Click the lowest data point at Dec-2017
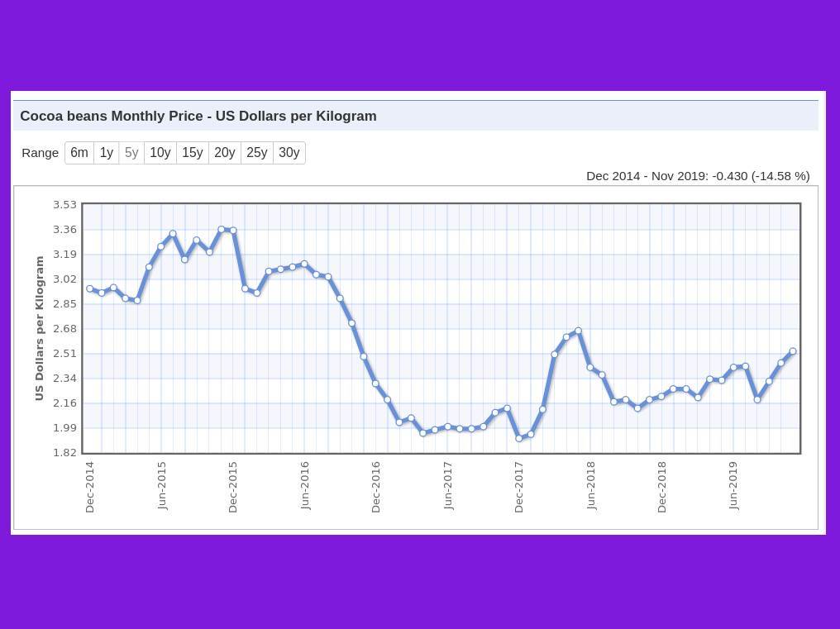Screen dimensions: 840x629 point(519,439)
